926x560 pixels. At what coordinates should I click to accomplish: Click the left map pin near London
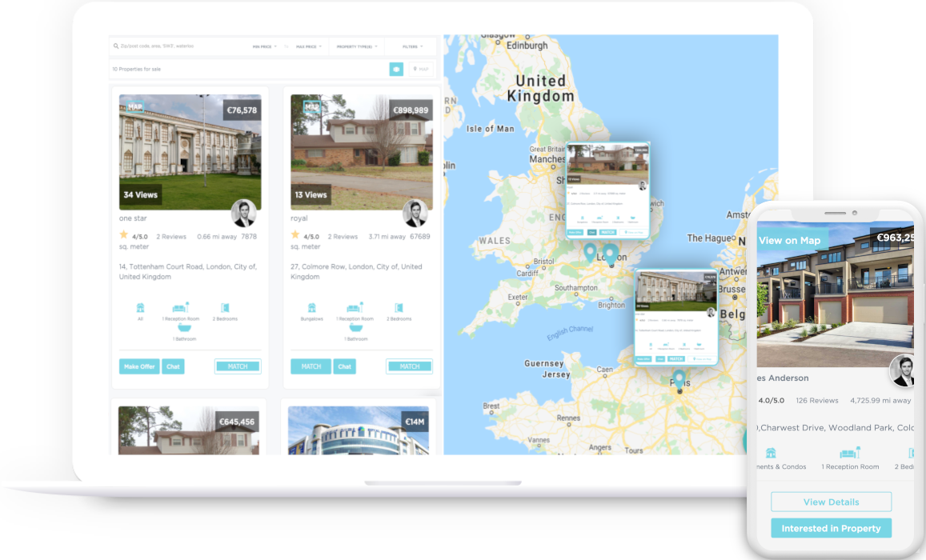(590, 253)
